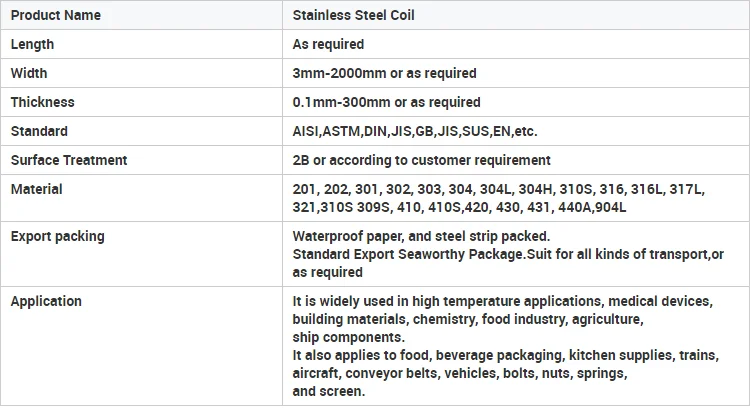Select the 'Waterproof paper, and steel strip' line
This screenshot has width=750, height=409.
point(421,236)
